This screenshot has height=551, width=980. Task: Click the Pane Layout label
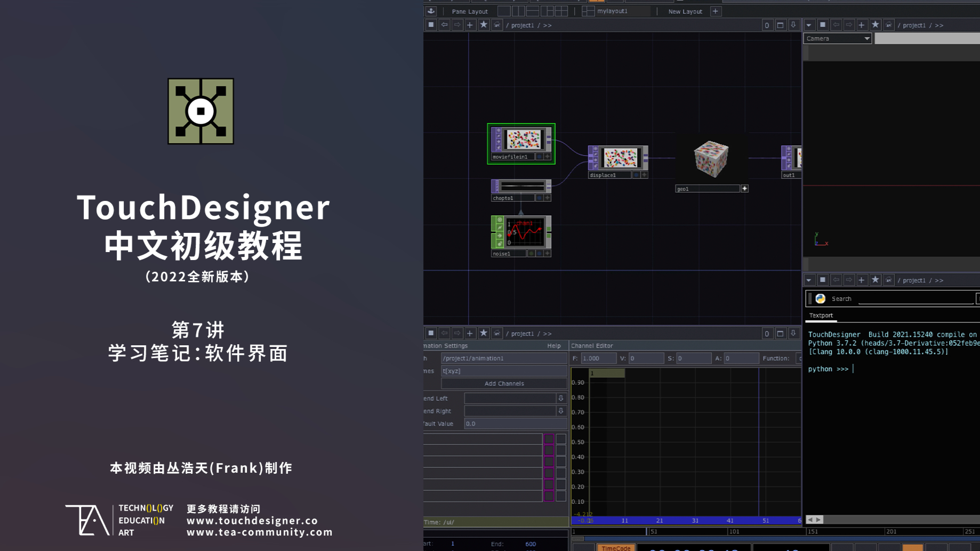(470, 11)
